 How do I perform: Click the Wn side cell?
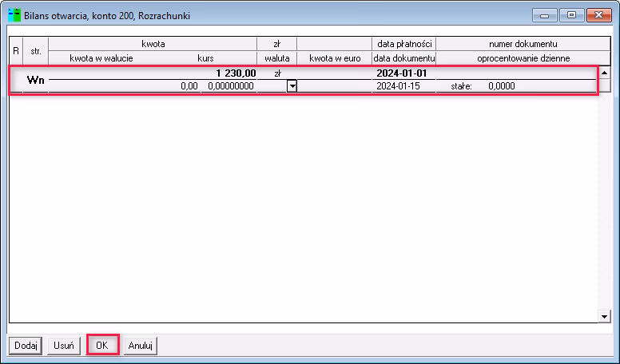(35, 80)
